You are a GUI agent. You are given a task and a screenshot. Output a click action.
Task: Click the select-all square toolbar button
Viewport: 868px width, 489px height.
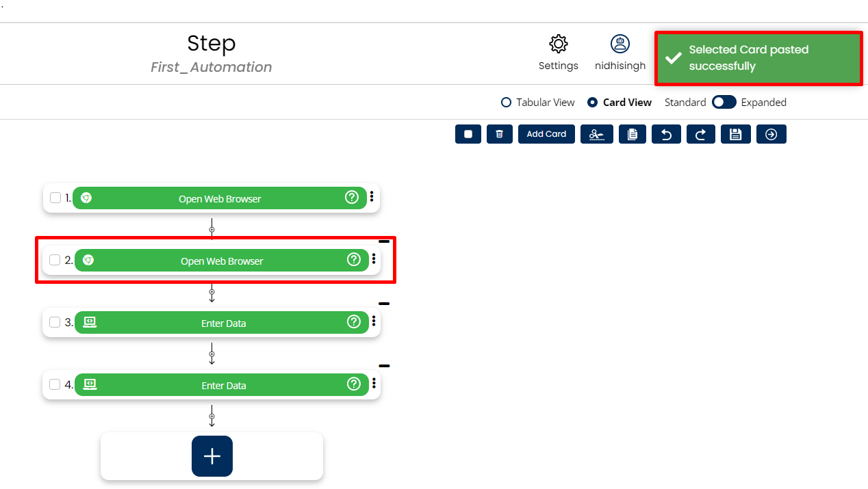[468, 134]
